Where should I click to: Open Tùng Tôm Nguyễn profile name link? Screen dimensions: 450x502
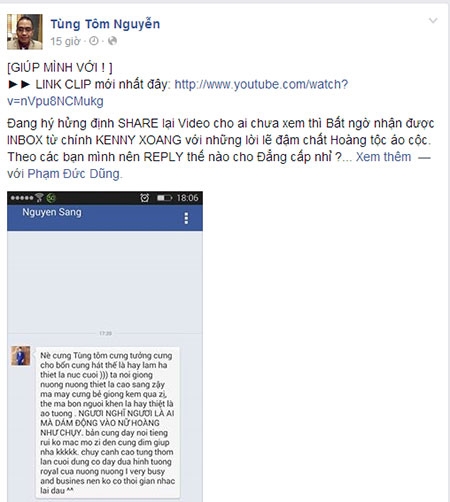[105, 24]
